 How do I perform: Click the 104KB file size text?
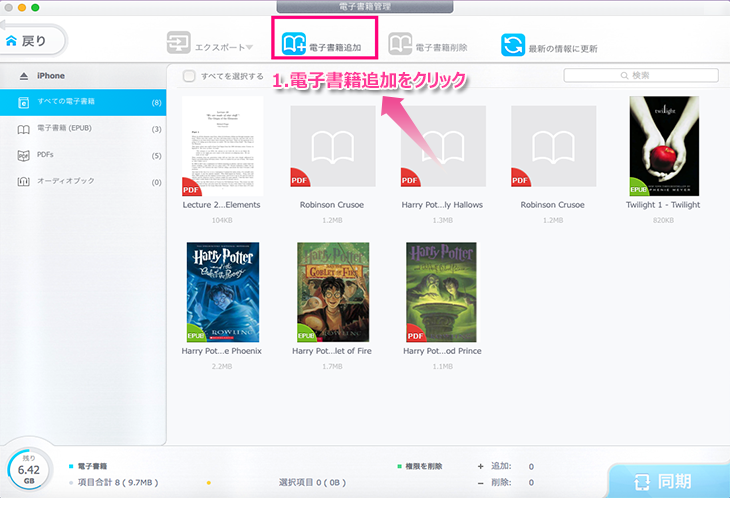(x=222, y=220)
